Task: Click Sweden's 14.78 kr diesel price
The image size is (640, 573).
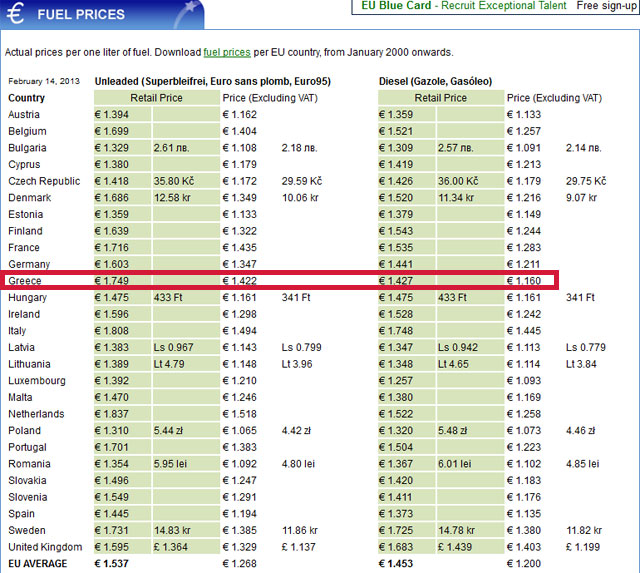Action: click(458, 530)
